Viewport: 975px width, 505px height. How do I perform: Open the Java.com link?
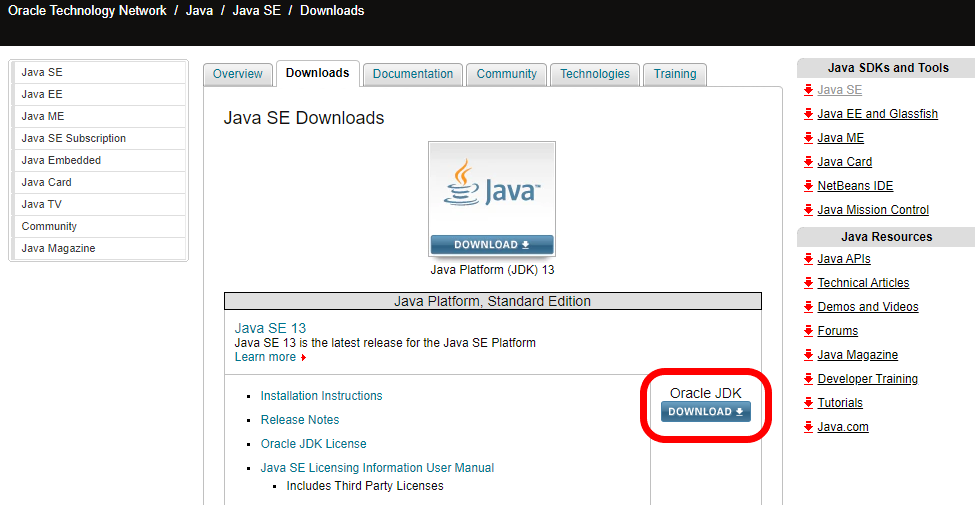pos(843,427)
